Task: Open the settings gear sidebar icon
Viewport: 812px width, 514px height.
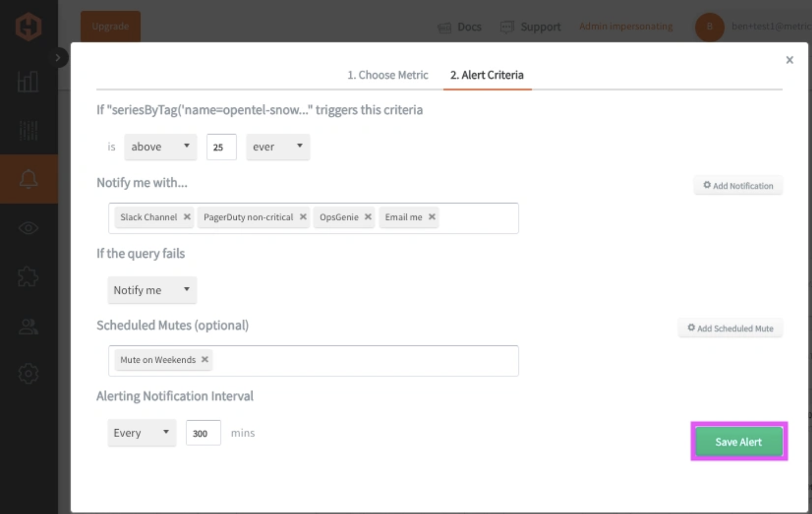Action: coord(28,373)
